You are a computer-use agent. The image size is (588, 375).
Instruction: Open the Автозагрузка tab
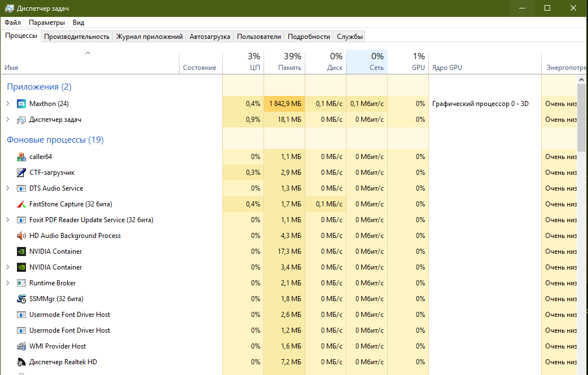[209, 37]
